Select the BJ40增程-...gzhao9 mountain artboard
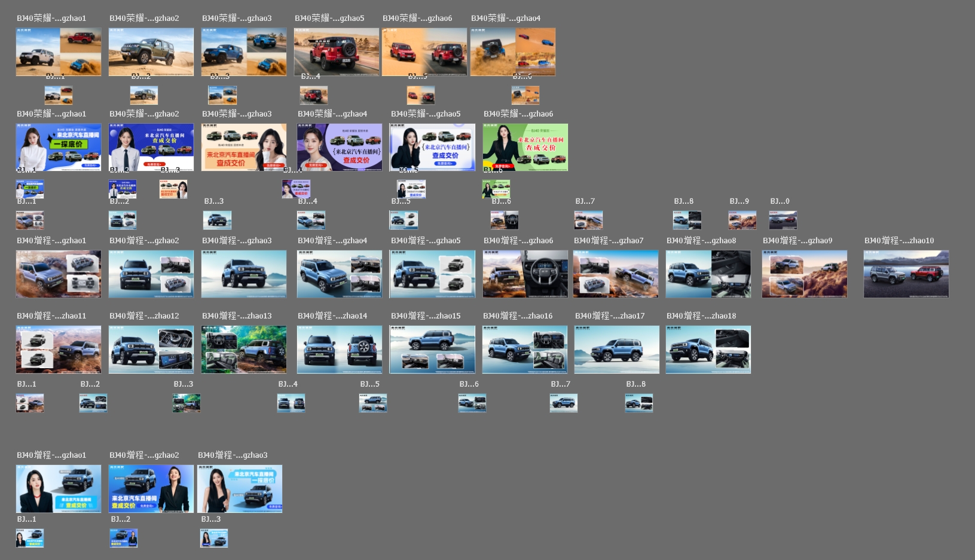 tap(805, 274)
